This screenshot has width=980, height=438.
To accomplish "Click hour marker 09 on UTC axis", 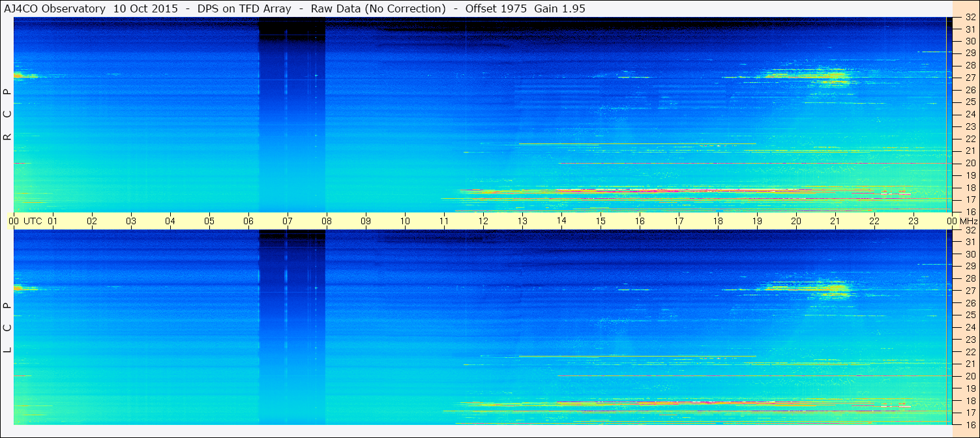I will pyautogui.click(x=366, y=221).
